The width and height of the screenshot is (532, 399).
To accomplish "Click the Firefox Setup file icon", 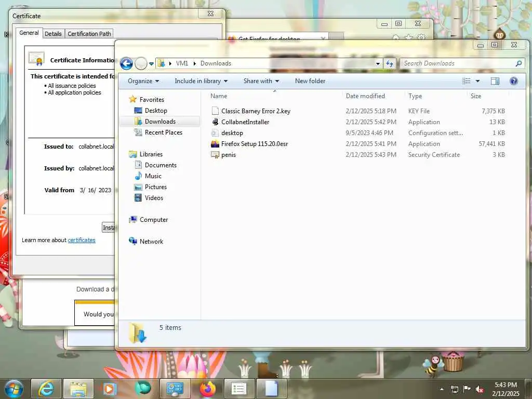I will (x=215, y=143).
